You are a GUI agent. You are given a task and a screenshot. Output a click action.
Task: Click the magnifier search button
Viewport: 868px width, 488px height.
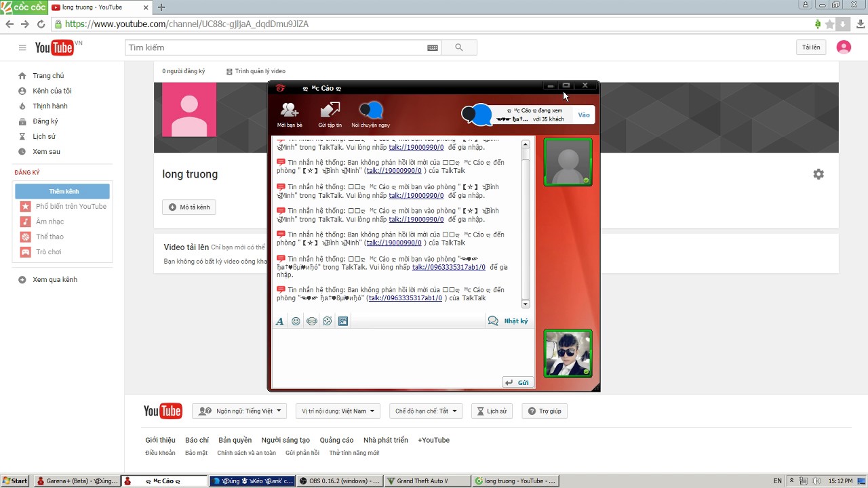459,47
